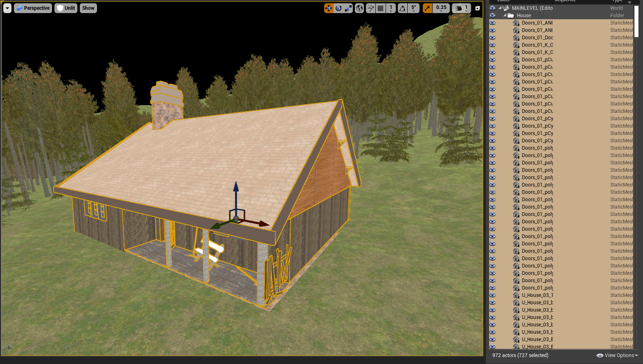Open the View Options menu
This screenshot has height=364, width=643.
point(618,355)
